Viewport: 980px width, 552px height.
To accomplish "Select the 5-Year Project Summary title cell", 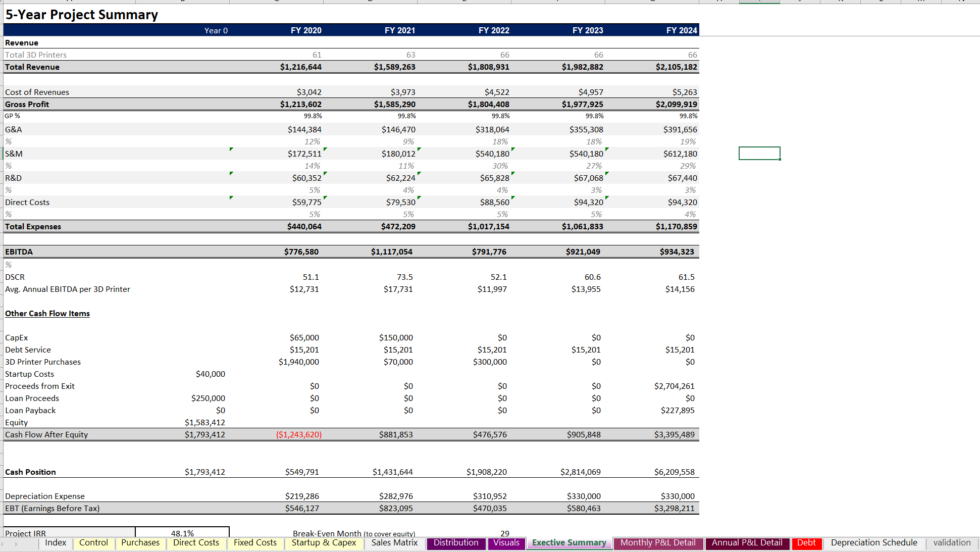I will [82, 15].
